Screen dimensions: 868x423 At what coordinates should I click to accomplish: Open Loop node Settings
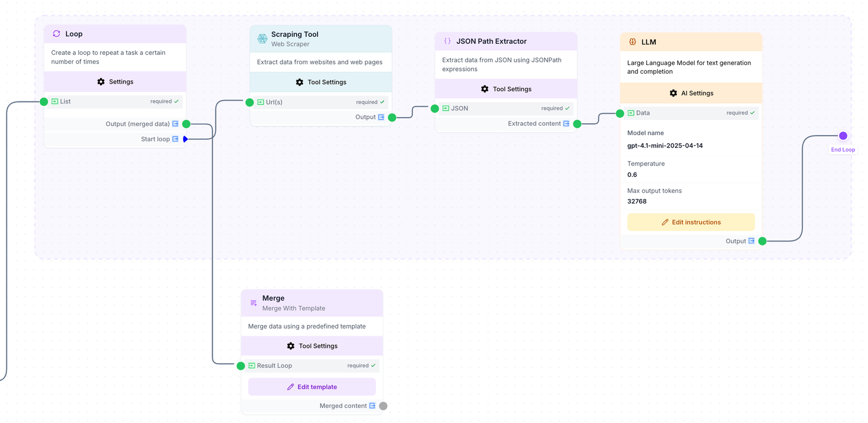tap(115, 82)
